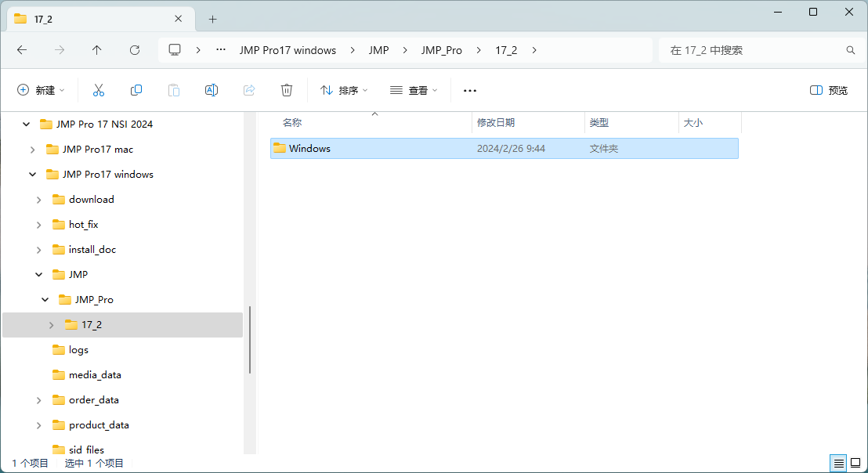Click the search box for 17_2
The image size is (868, 473).
[752, 50]
